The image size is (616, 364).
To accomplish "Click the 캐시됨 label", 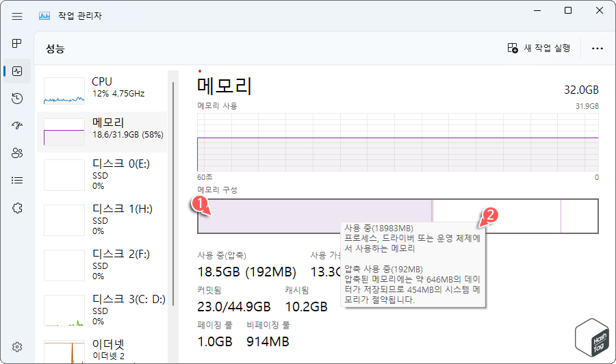I will point(297,290).
